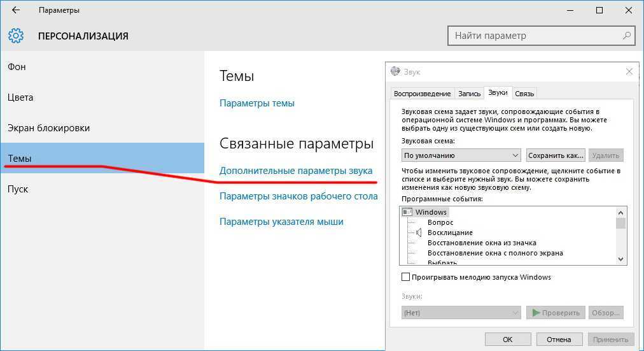Click the Персонализация gear icon
The width and height of the screenshot is (644, 351).
[x=16, y=36]
